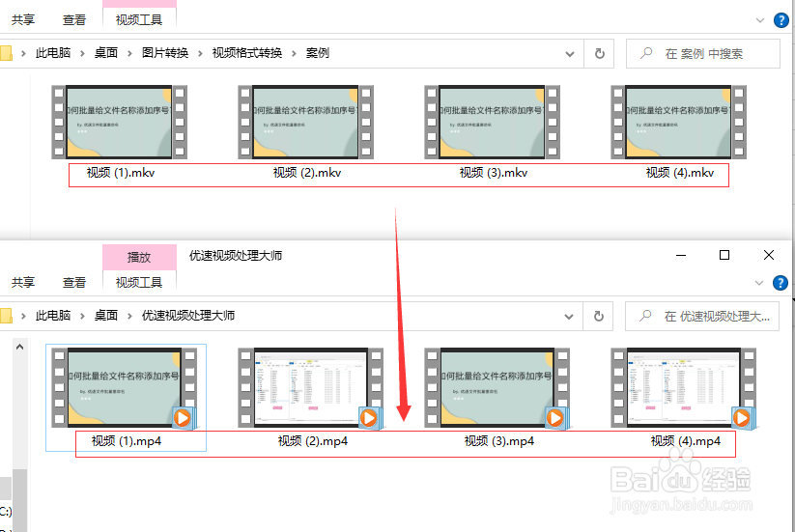Screen dimensions: 795x532
Task: Expand ribbon chevron in the 案例 window
Action: pos(760,20)
